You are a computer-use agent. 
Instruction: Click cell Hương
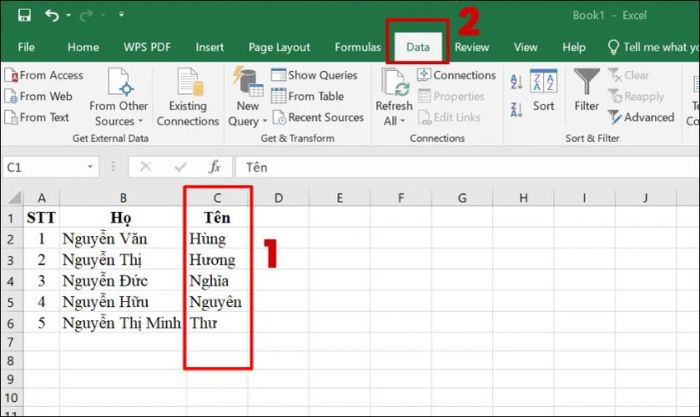[217, 260]
